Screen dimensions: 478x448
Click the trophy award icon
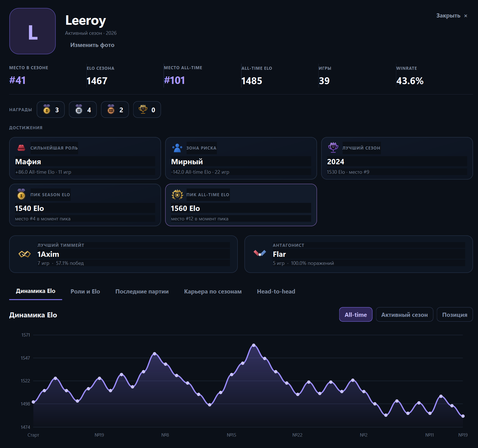point(143,109)
